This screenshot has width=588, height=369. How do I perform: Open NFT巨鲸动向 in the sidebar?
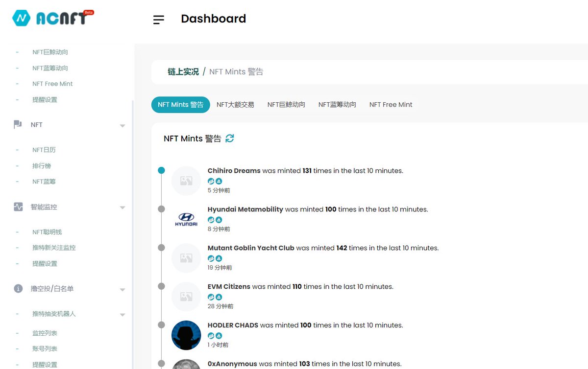pos(50,52)
